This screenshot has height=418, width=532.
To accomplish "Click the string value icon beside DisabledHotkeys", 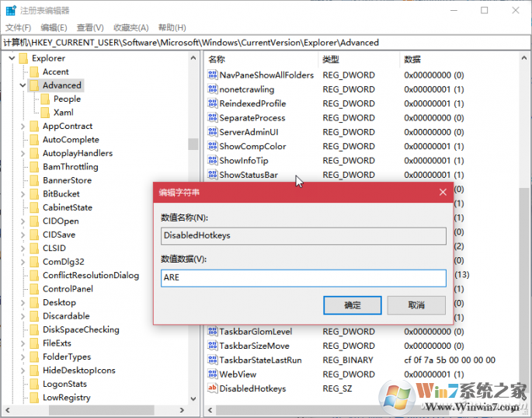I will click(213, 388).
